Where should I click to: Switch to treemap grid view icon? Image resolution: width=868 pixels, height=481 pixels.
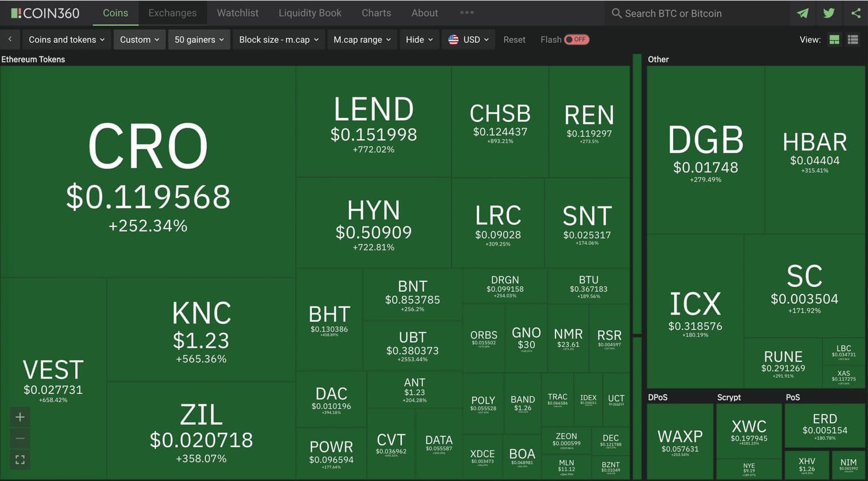click(x=834, y=40)
